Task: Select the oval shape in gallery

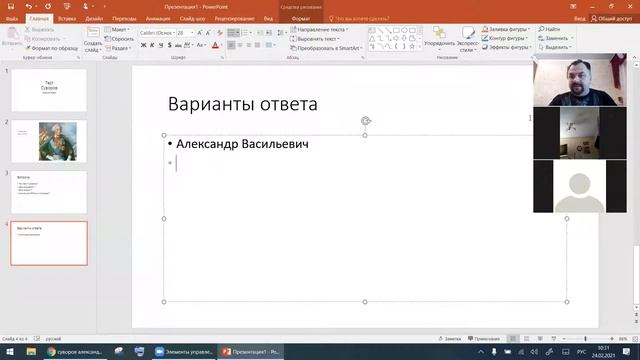Action: pos(404,31)
